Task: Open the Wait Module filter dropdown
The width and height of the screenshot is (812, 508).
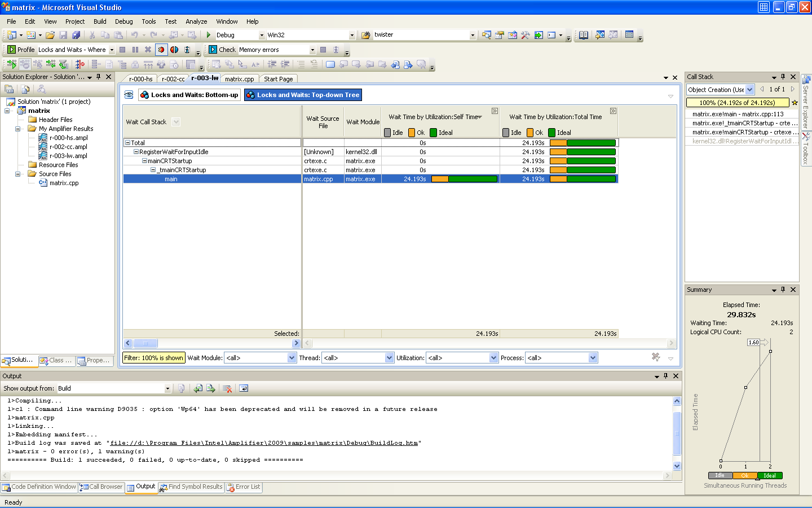Action: click(292, 358)
